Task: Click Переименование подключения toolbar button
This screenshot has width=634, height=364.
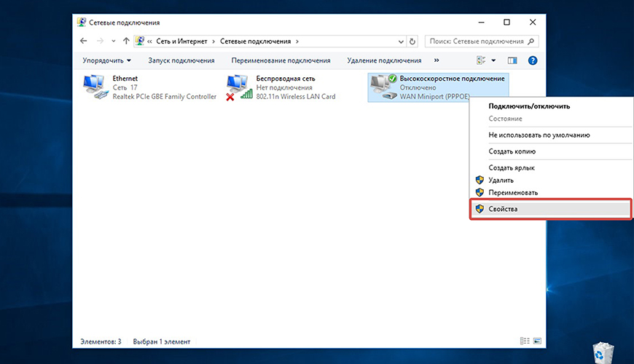Action: (281, 60)
